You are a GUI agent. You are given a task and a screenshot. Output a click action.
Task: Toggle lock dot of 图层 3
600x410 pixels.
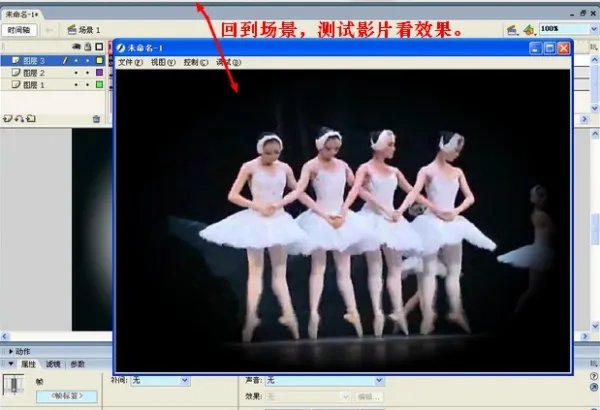click(x=88, y=60)
